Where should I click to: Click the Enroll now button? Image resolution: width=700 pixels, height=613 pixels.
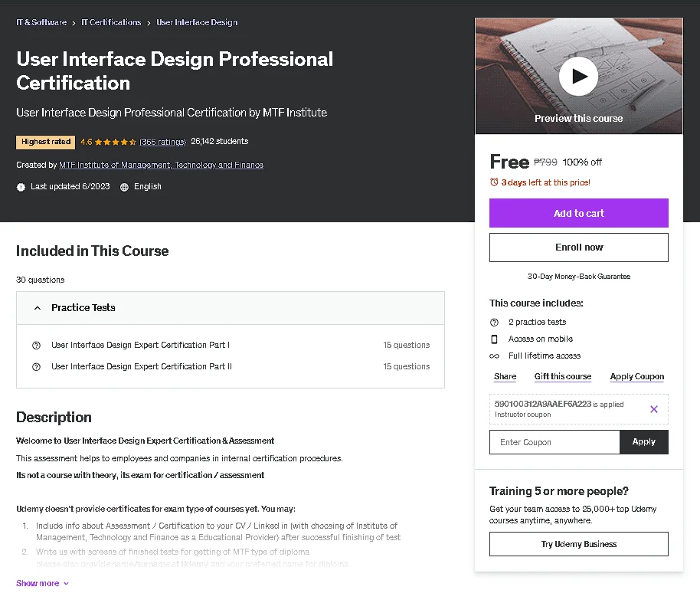click(x=578, y=247)
